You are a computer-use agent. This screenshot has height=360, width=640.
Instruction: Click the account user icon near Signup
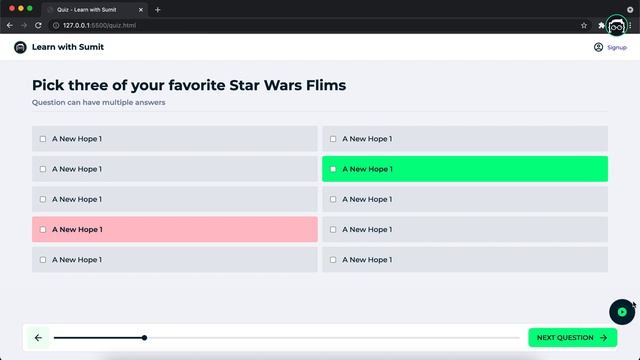[x=598, y=47]
